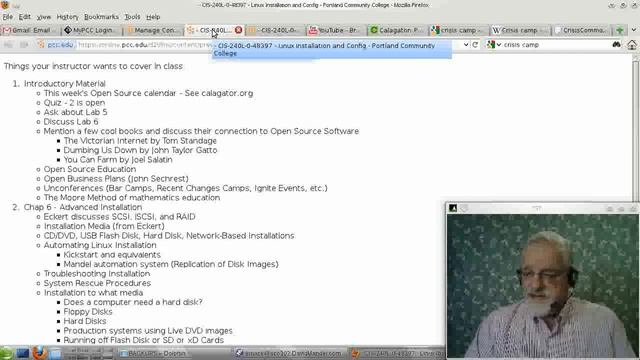
Task: Switch to the Manage Con... tab
Action: (x=153, y=30)
